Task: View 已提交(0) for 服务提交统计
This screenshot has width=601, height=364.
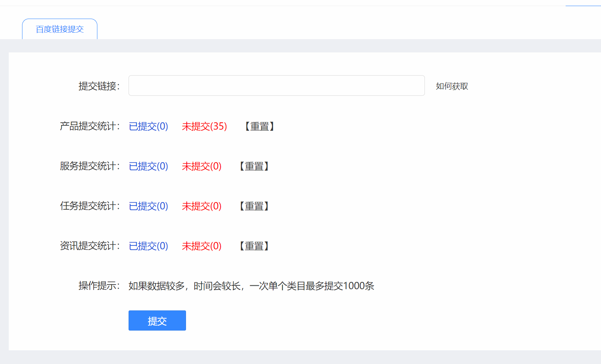Action: pos(148,166)
